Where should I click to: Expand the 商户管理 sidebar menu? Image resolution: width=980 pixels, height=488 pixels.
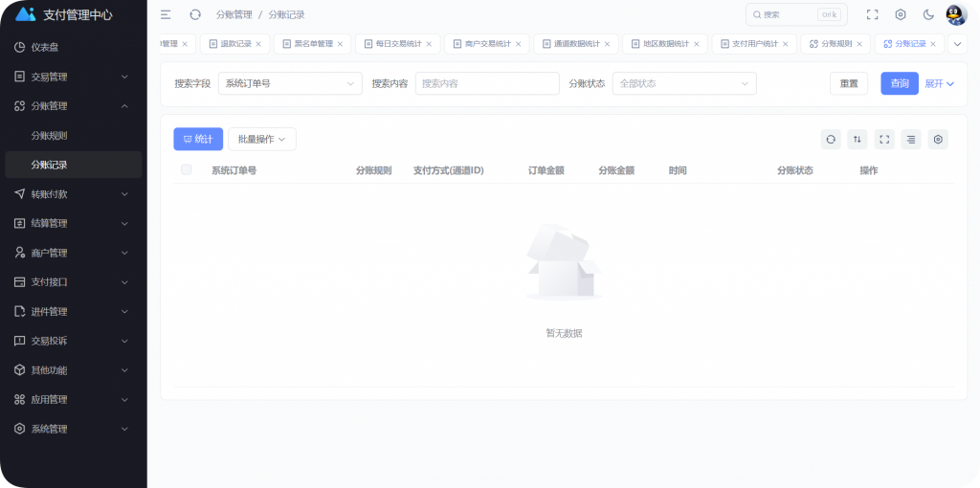[73, 253]
